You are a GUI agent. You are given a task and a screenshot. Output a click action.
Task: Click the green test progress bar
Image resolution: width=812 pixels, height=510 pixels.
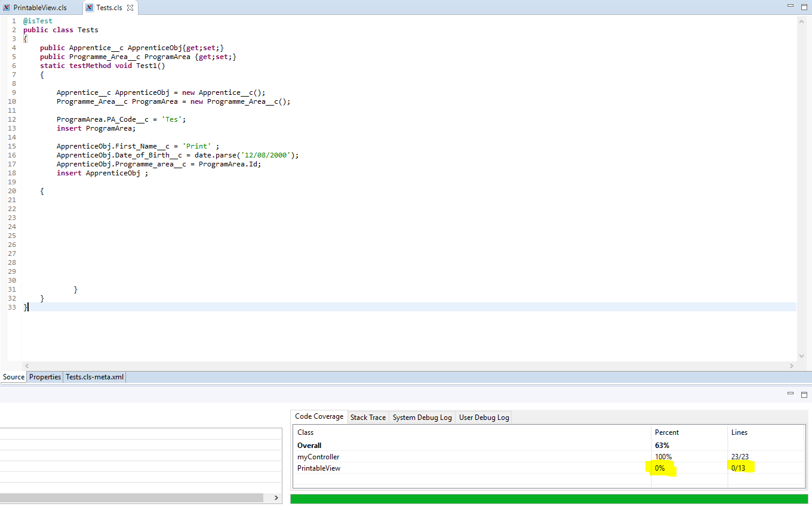click(x=549, y=499)
